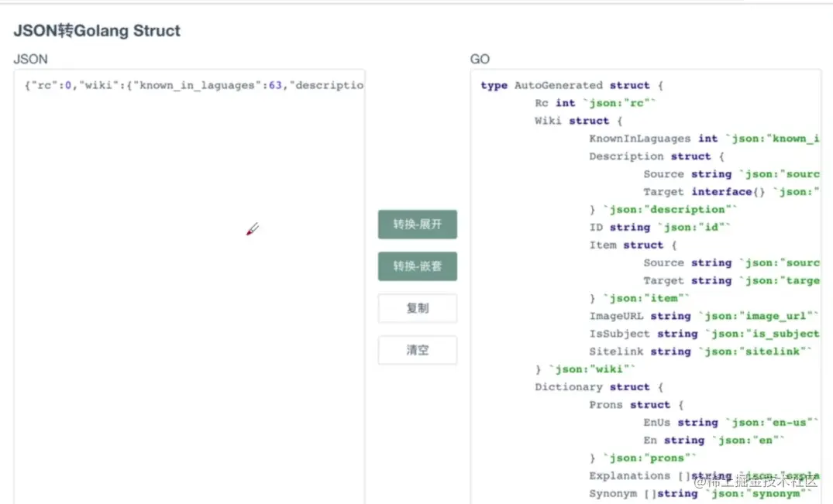Click the 转换-展开 convert button
The height and width of the screenshot is (504, 833).
click(417, 225)
